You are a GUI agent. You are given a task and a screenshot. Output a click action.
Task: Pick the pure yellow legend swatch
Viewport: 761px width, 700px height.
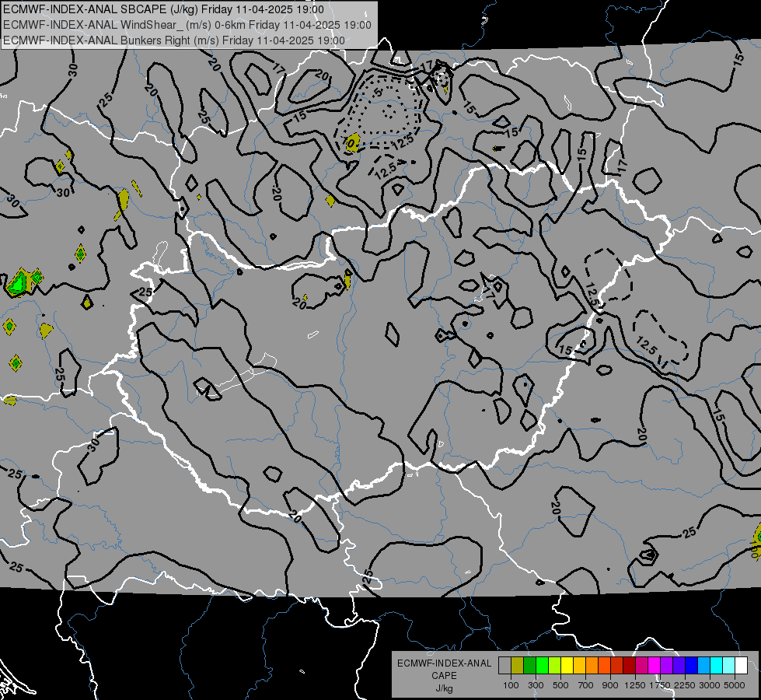(567, 665)
